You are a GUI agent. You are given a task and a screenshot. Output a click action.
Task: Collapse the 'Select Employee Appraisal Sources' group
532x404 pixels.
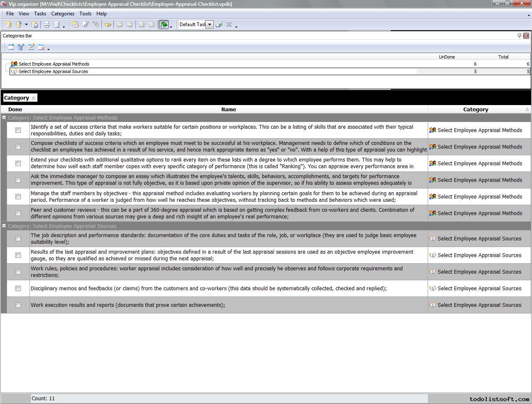(x=4, y=226)
